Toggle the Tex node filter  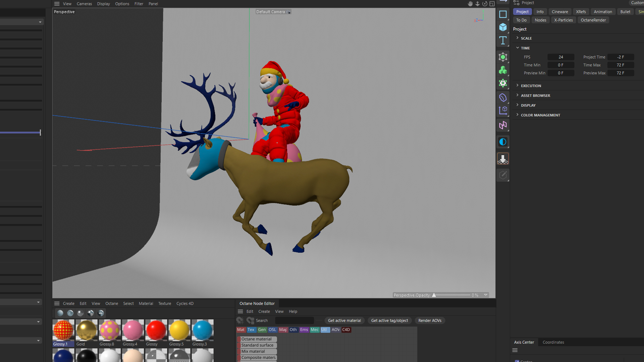point(251,330)
